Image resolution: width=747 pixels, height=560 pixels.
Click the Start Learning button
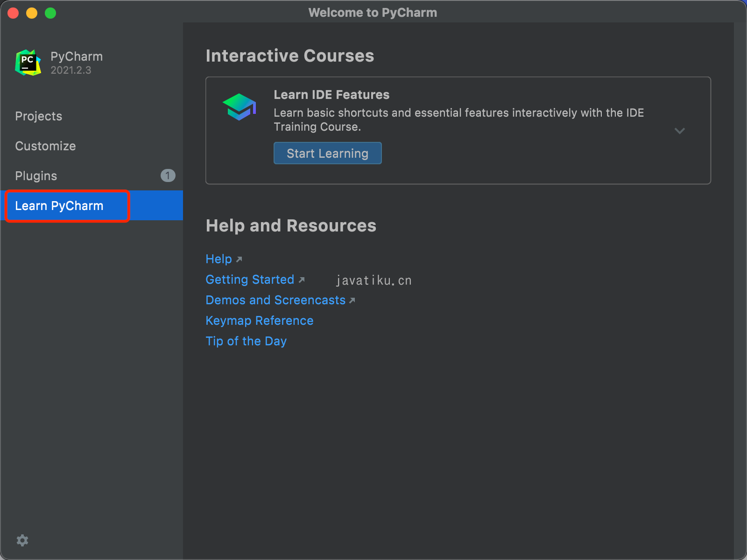click(327, 153)
